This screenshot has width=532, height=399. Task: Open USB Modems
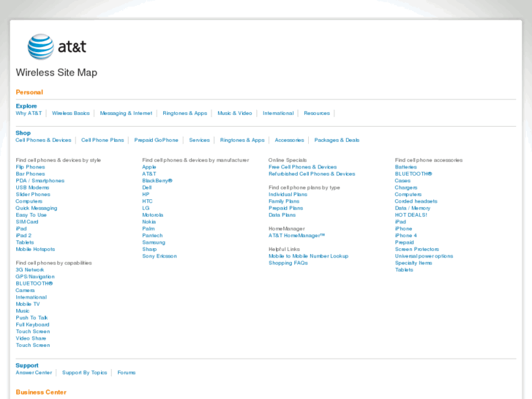[x=32, y=187]
